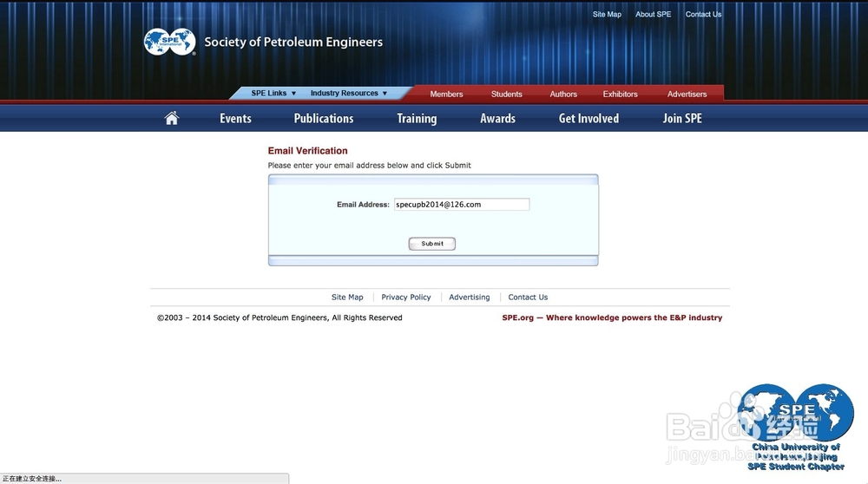Screen dimensions: 868x484
Task: Open the Advertising footer link
Action: pos(470,297)
